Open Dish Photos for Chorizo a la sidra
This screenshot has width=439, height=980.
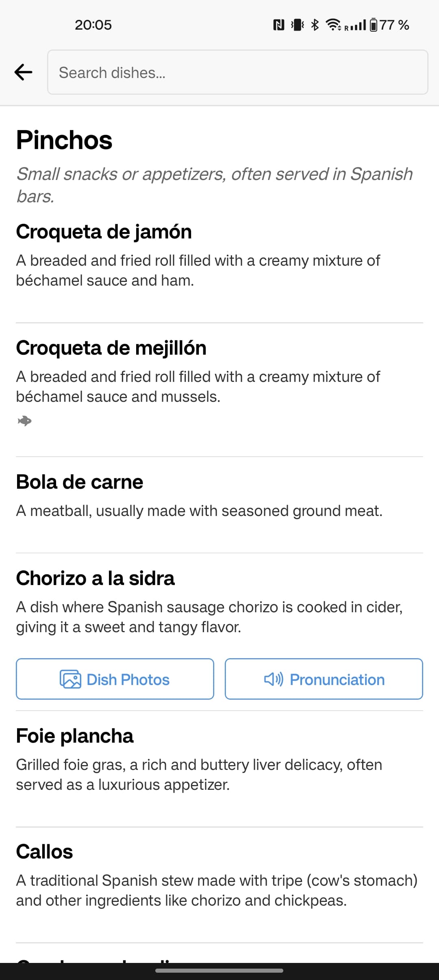(114, 679)
